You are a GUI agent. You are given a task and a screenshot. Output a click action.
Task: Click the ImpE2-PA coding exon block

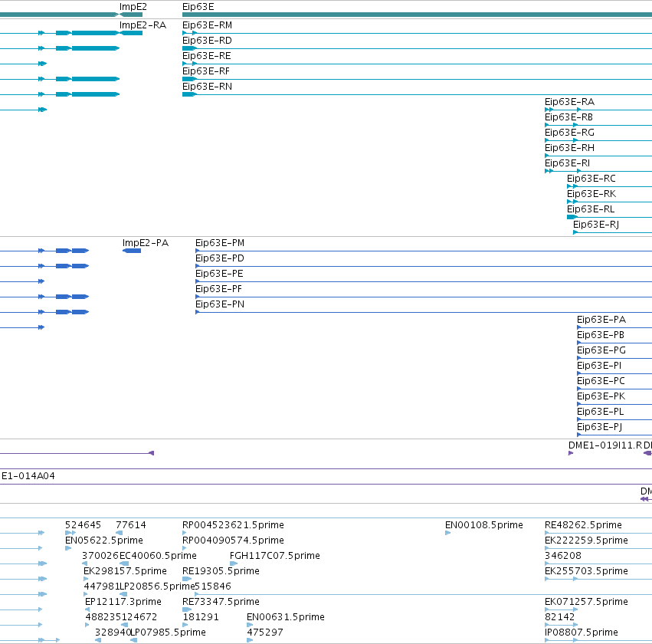click(132, 251)
